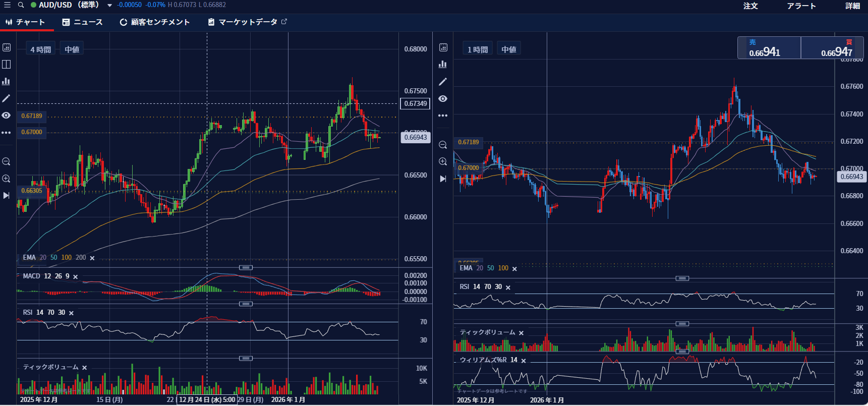
Task: Select the pencil drawing tool in right chart
Action: (443, 82)
